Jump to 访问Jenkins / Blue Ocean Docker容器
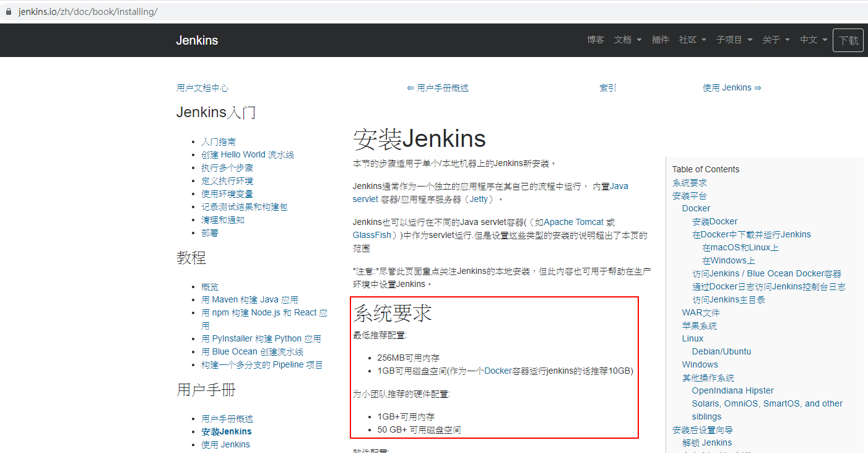The image size is (868, 453). [x=766, y=274]
